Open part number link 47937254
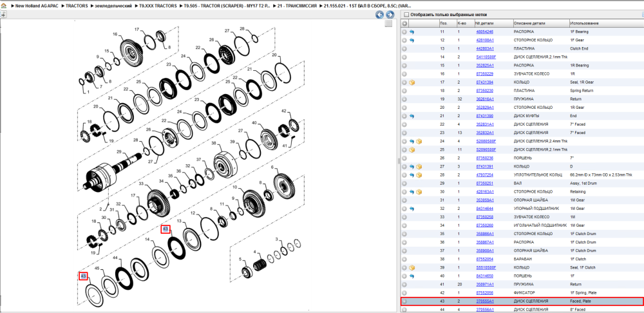 pyautogui.click(x=485, y=175)
